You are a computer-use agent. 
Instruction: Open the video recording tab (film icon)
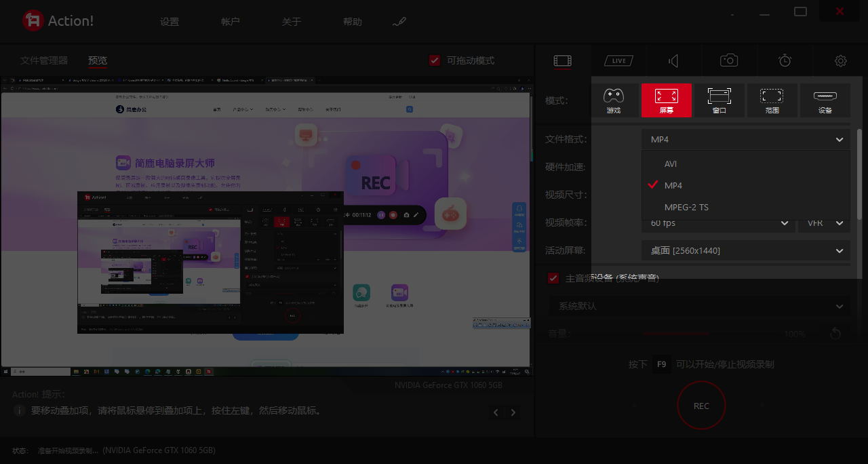(562, 61)
